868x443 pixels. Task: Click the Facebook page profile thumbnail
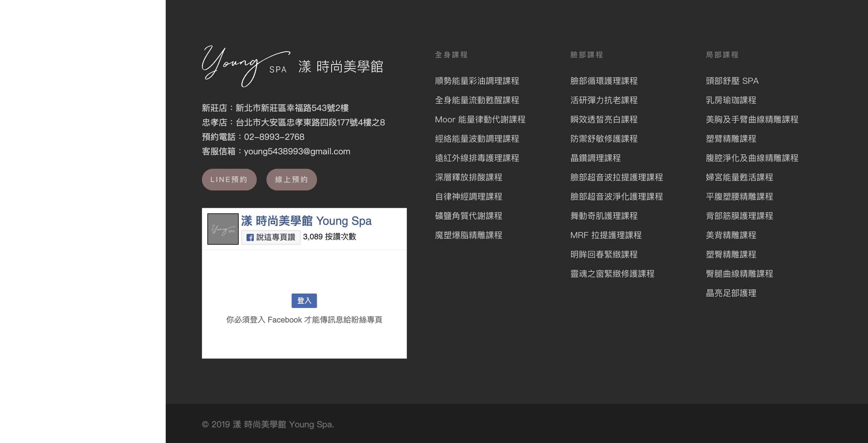click(223, 229)
